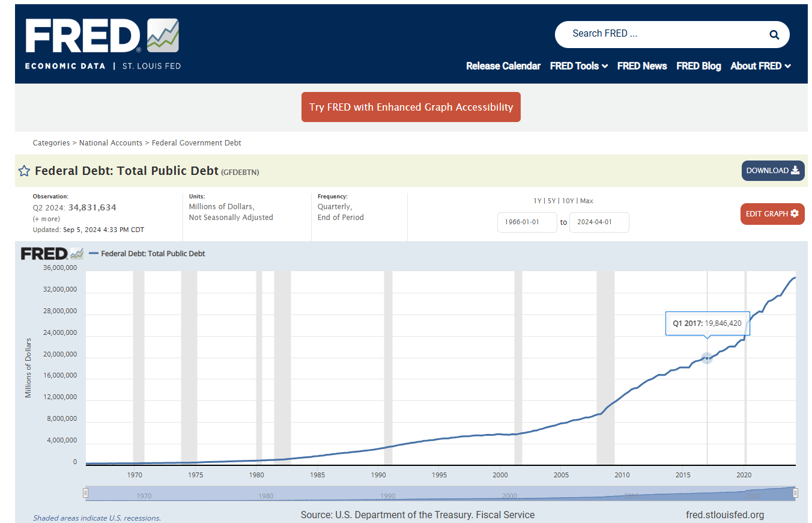Select the 1Y date range

pos(537,201)
